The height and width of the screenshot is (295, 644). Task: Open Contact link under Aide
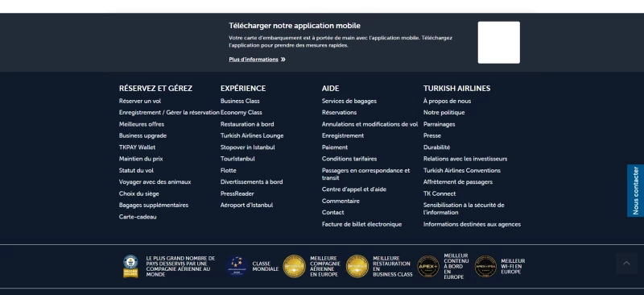click(333, 212)
